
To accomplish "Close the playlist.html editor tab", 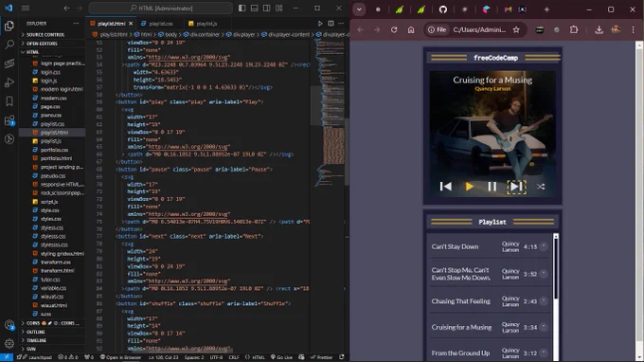I will (131, 24).
